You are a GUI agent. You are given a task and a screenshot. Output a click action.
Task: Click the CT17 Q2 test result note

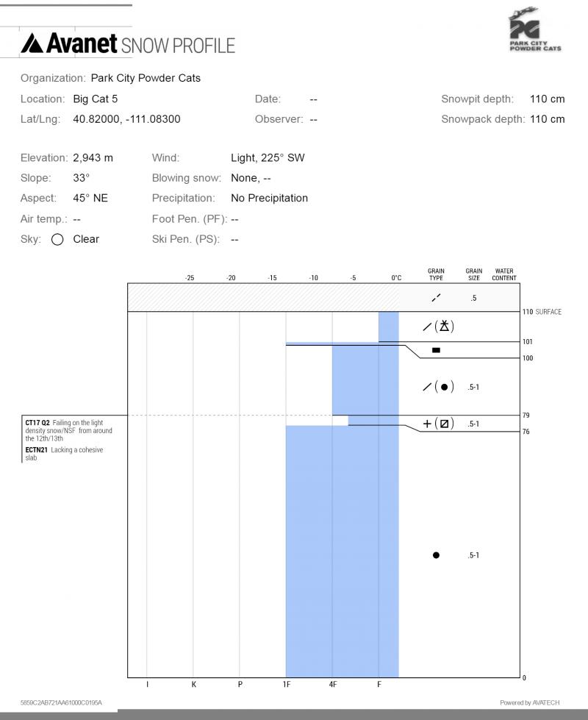coord(69,430)
